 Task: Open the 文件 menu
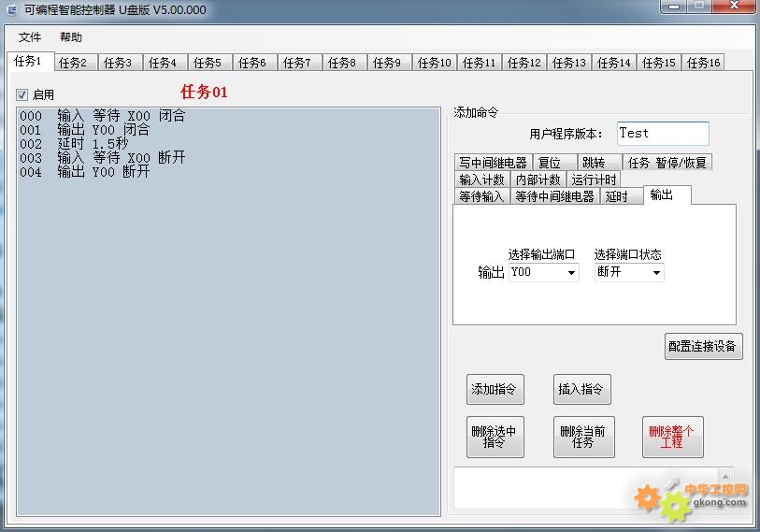click(30, 37)
